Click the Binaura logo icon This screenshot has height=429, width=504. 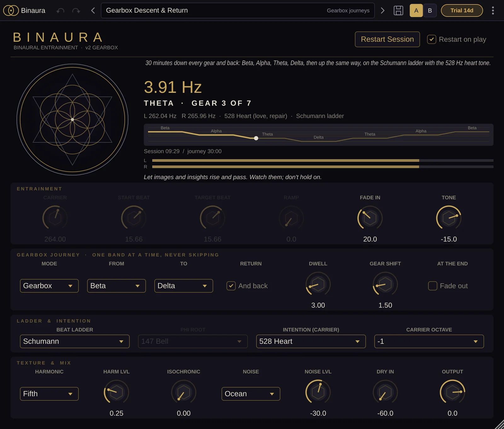11,10
